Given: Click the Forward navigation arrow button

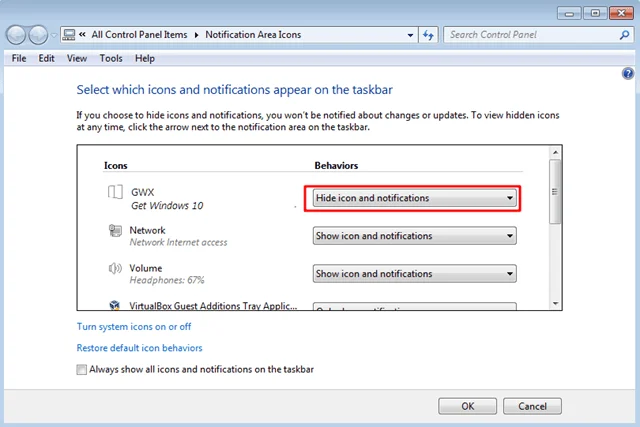Looking at the screenshot, I should point(38,35).
